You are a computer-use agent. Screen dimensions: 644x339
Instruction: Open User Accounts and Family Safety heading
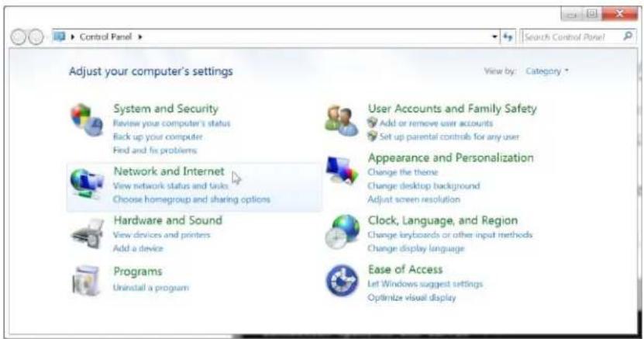click(453, 109)
